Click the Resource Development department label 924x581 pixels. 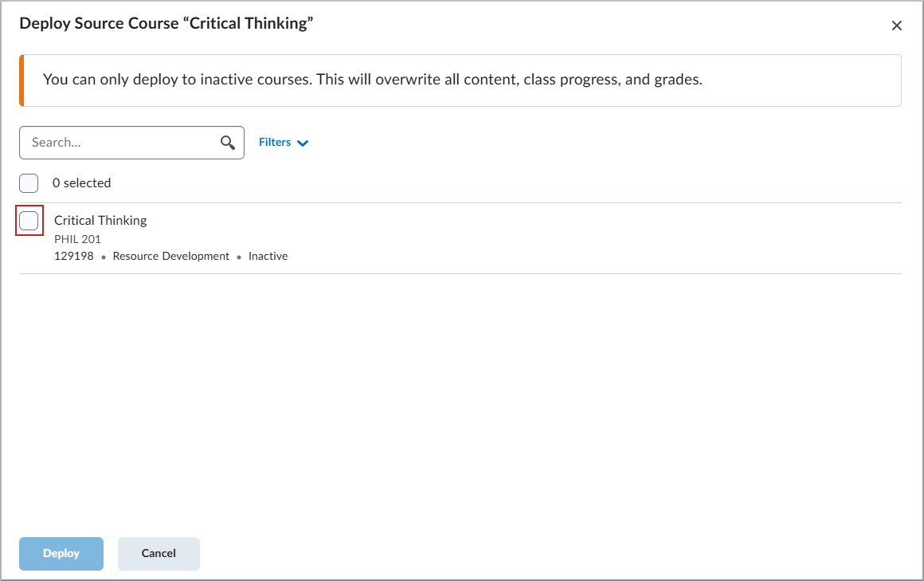point(170,257)
